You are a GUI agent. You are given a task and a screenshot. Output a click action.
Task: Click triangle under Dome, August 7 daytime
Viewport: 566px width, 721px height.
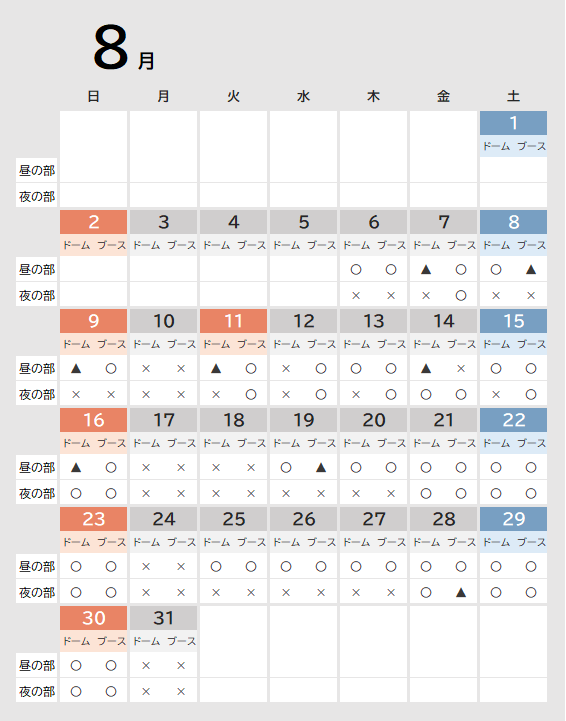coord(426,269)
